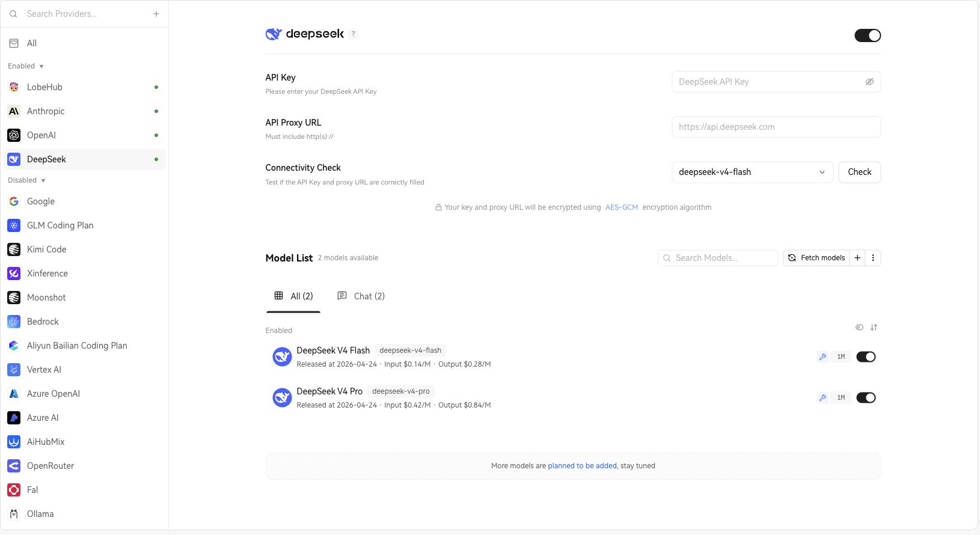Click the Fal logo icon
The image size is (980, 535).
(x=14, y=490)
